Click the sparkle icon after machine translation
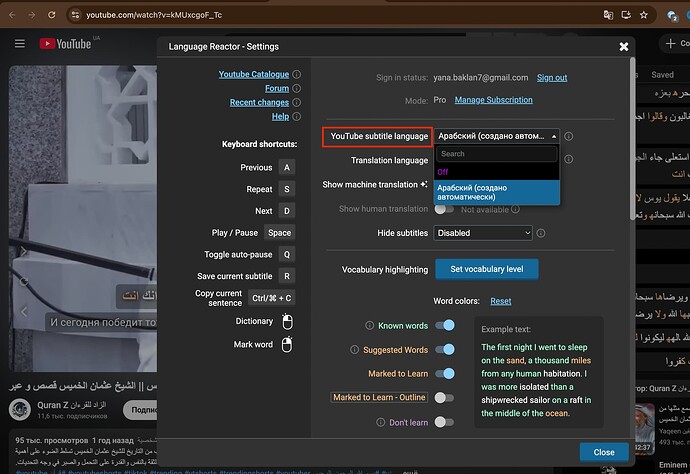690x474 pixels. click(424, 184)
